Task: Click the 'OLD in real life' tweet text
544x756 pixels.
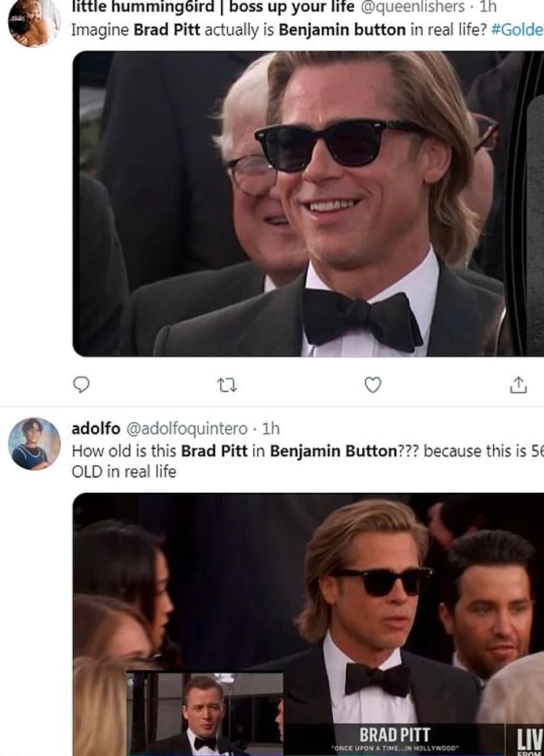Action: 123,472
